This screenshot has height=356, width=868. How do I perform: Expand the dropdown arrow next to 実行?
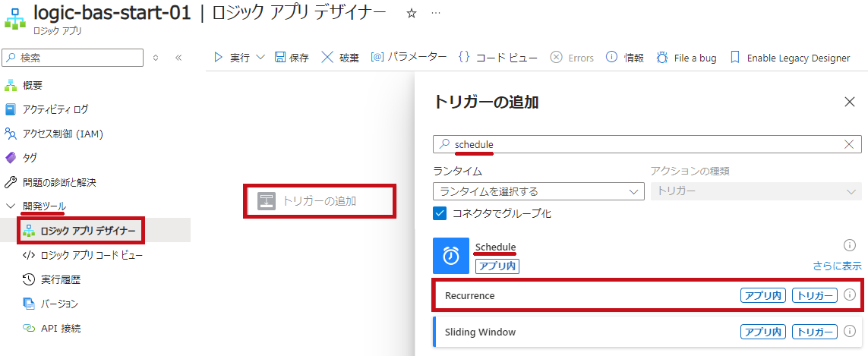coord(261,58)
